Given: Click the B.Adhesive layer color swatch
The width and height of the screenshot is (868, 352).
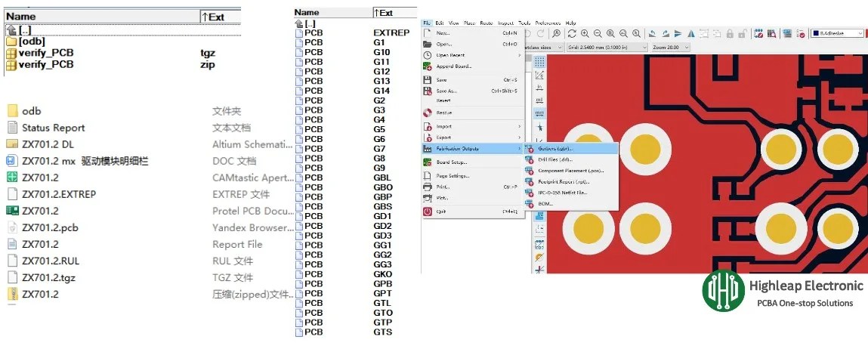Looking at the screenshot, I should pyautogui.click(x=816, y=33).
